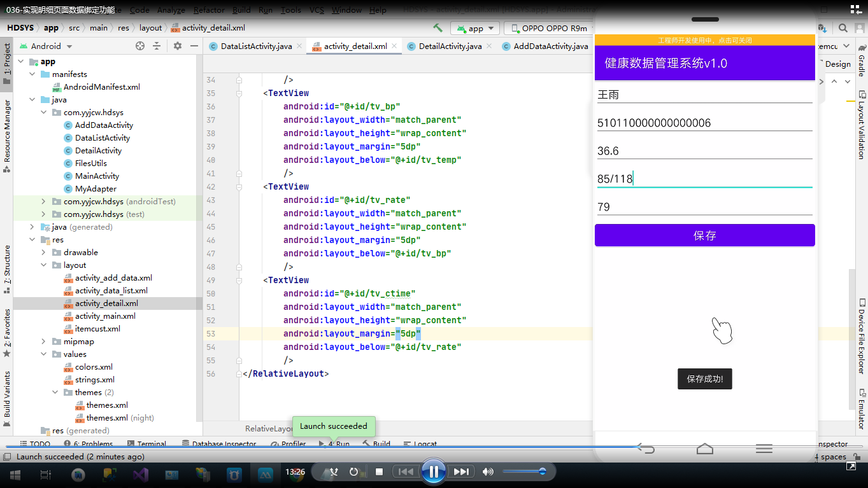Open the Build Variants side panel
868x488 pixels.
tap(7, 398)
